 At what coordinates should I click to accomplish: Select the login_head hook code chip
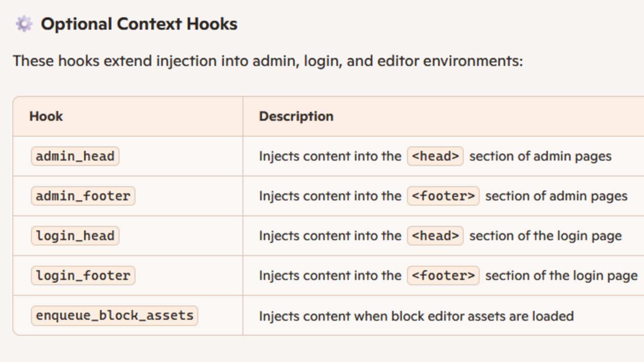75,236
